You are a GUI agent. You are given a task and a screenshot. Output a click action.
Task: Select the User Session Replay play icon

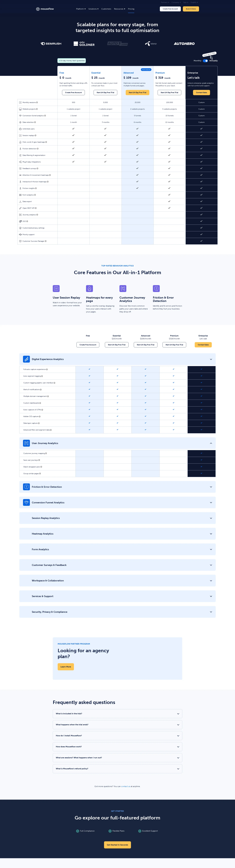click(x=56, y=289)
